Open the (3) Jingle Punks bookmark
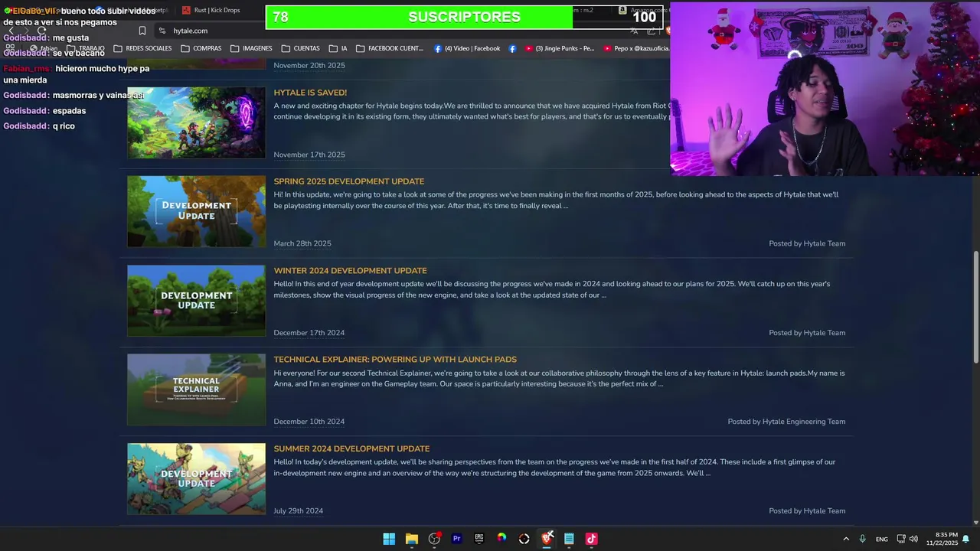 coord(560,48)
